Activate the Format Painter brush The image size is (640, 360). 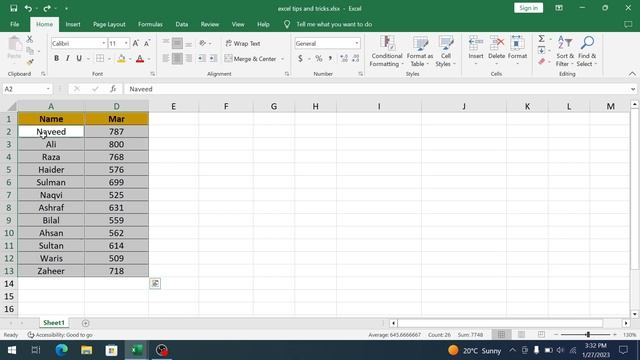pos(30,62)
